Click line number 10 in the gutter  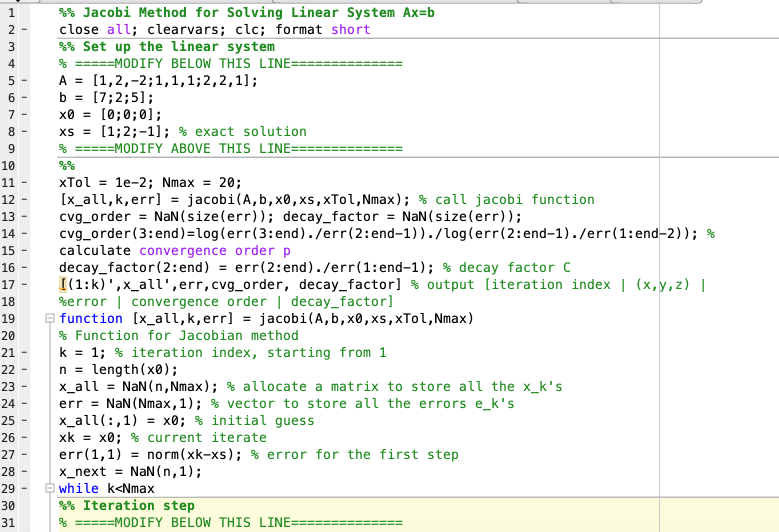[x=8, y=165]
